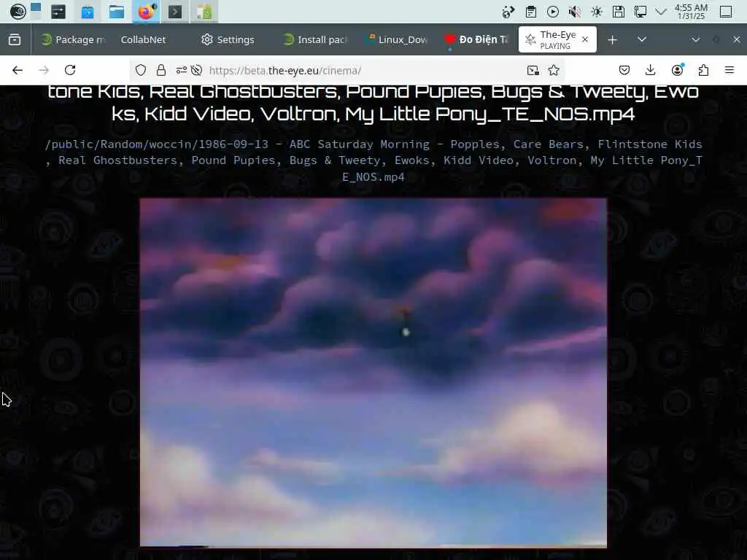Reload the current page
The image size is (747, 560).
click(70, 70)
